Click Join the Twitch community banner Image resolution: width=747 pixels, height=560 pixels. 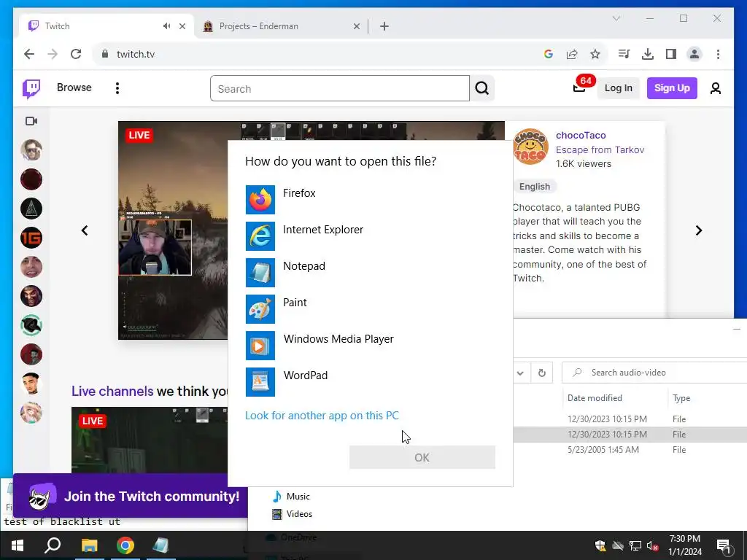131,496
